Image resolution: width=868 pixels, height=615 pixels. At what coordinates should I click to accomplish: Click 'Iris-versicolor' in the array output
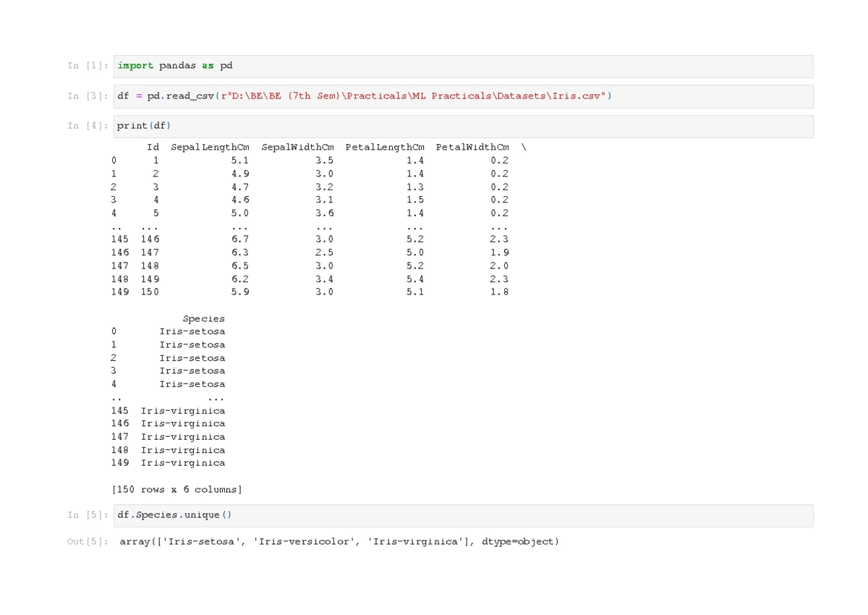click(305, 542)
